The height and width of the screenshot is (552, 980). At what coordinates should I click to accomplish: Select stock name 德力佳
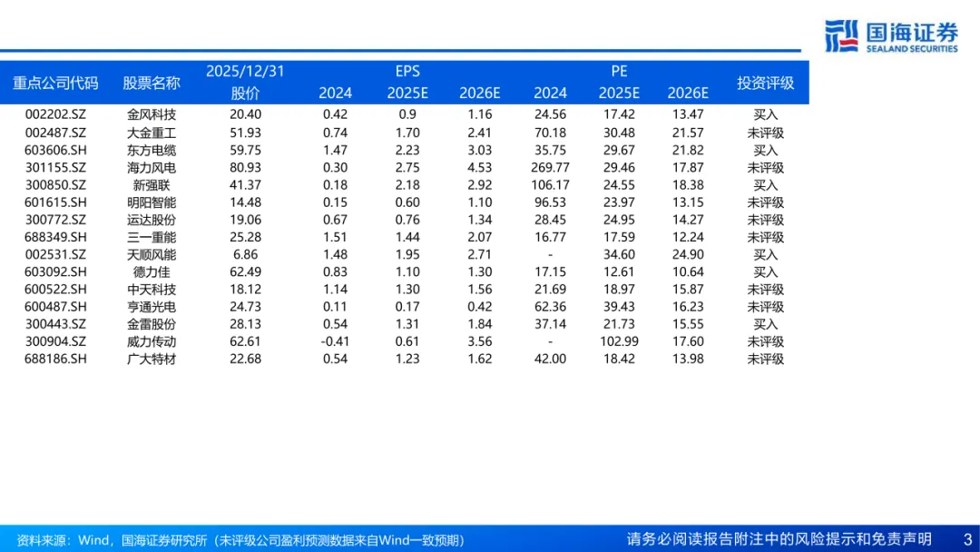pos(152,272)
